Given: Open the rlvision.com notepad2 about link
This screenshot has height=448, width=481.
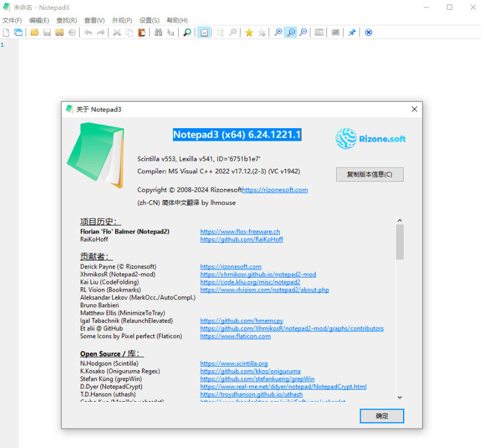Looking at the screenshot, I should click(265, 290).
